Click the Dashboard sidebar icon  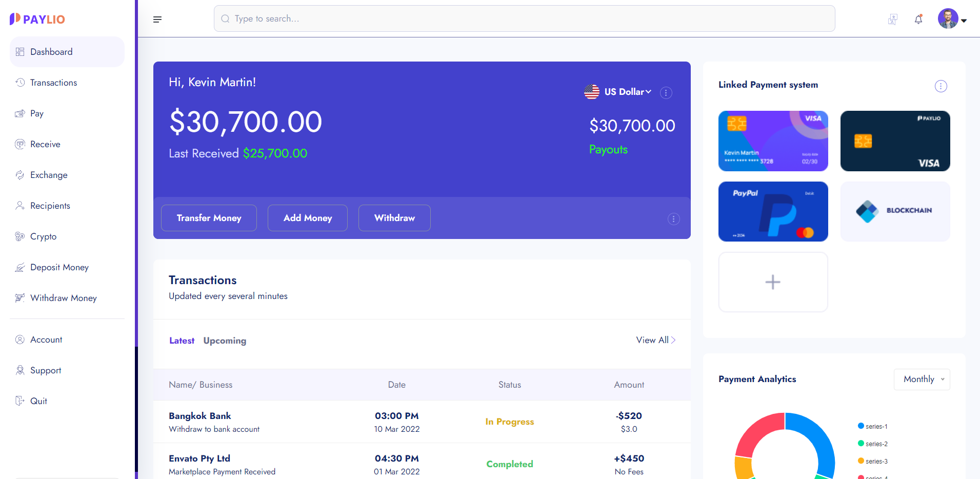point(20,52)
